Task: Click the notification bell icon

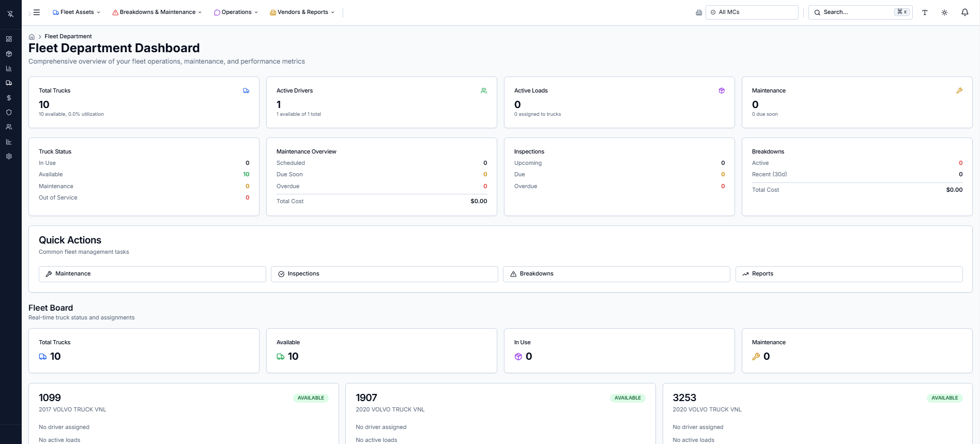Action: [964, 12]
